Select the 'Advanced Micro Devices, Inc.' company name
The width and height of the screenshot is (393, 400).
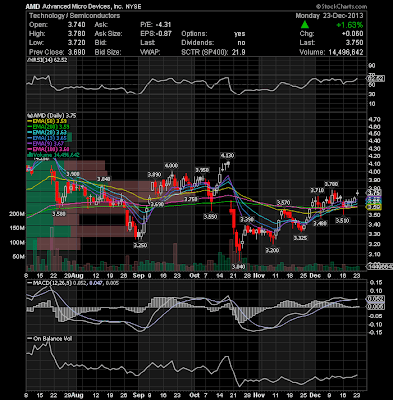82,7
